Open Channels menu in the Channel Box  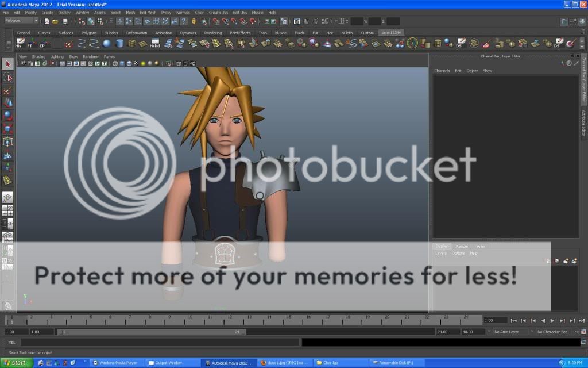[x=442, y=71]
